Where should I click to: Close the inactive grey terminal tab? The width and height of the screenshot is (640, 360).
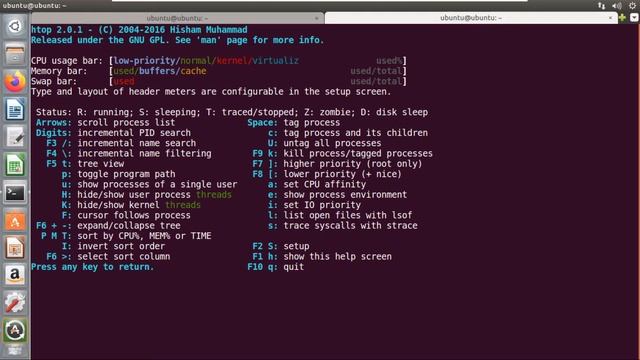tap(316, 18)
